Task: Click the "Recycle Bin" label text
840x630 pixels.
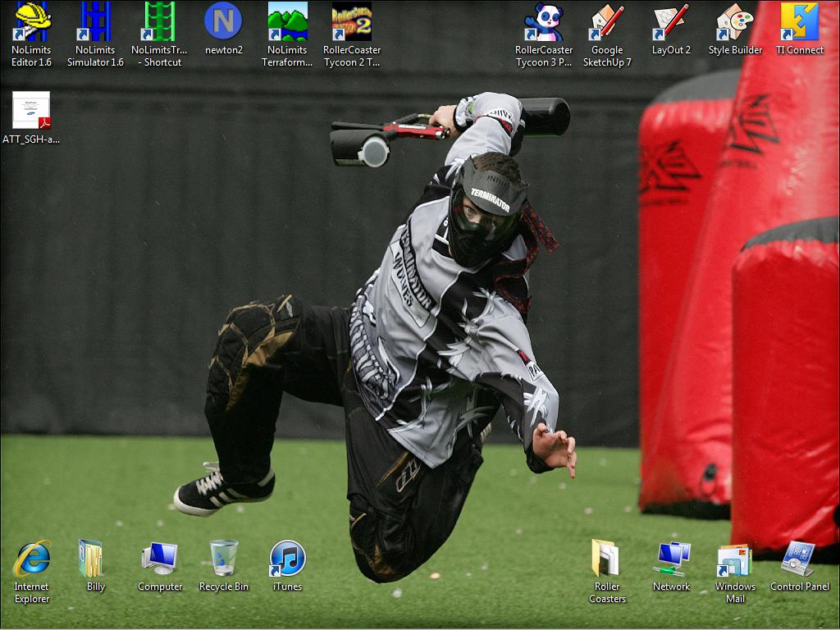Action: (x=223, y=587)
